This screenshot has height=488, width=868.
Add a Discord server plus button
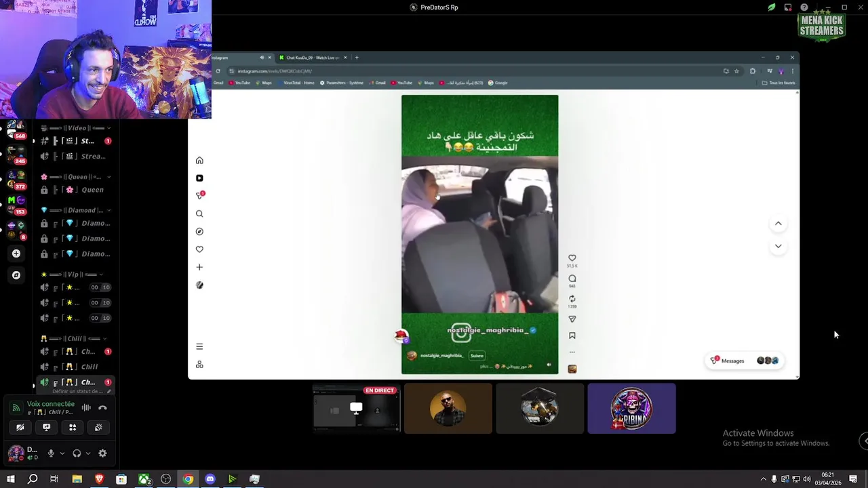coord(16,253)
